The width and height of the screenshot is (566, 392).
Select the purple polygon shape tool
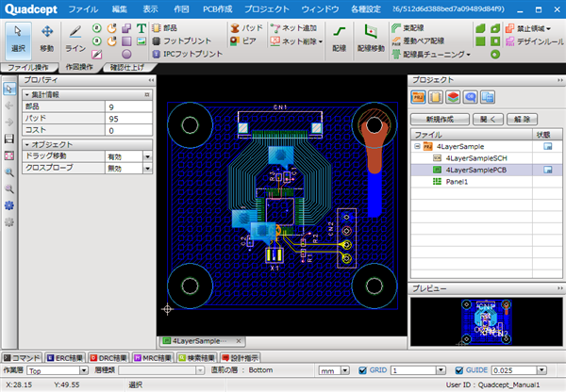tap(126, 28)
